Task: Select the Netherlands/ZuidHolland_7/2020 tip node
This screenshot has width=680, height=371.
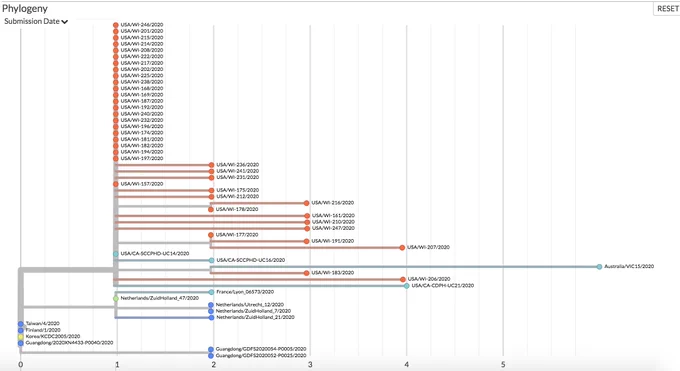Action: [211, 312]
